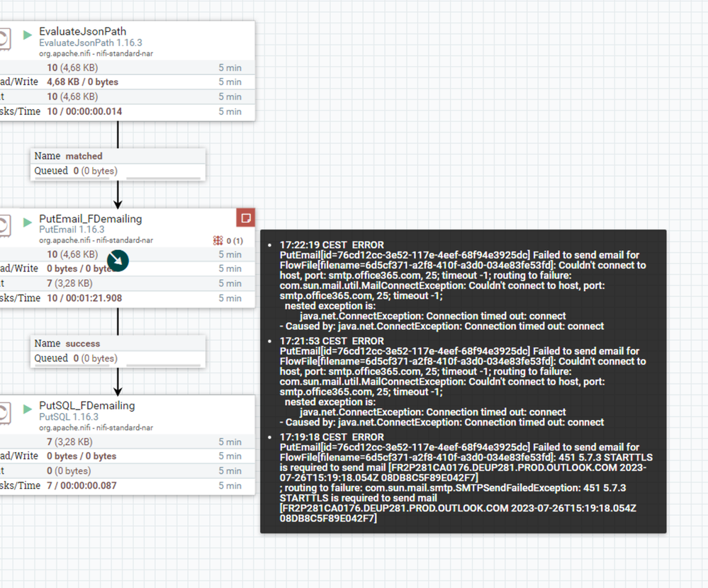Click the active threads cluster icon on PutEmail
The width and height of the screenshot is (708, 588).
pos(218,241)
